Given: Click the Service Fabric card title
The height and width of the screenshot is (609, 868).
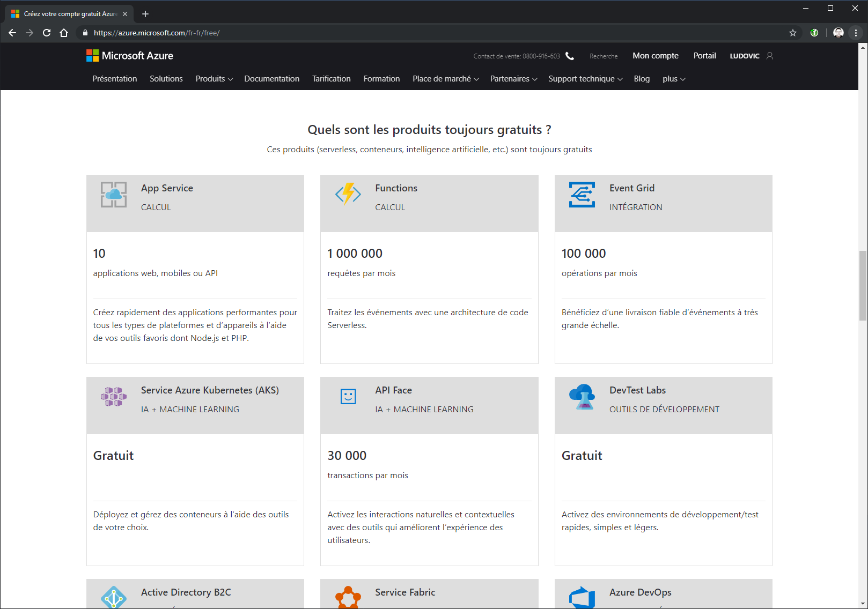Looking at the screenshot, I should [x=405, y=592].
